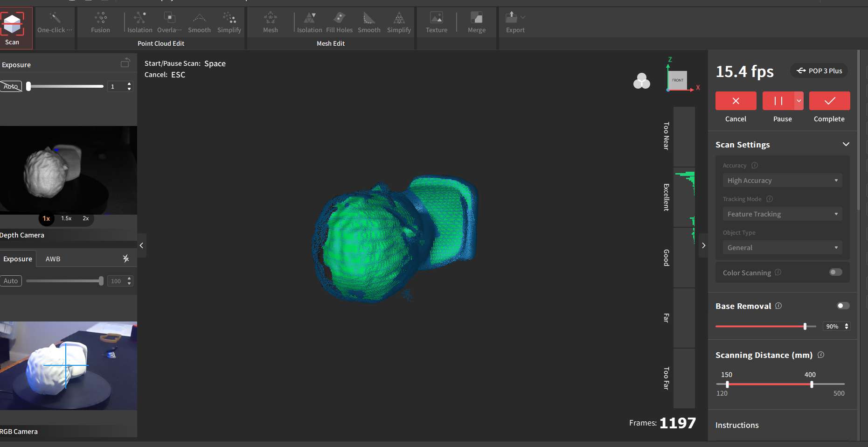Collapse the Scan Settings section
This screenshot has width=868, height=447.
click(x=846, y=144)
